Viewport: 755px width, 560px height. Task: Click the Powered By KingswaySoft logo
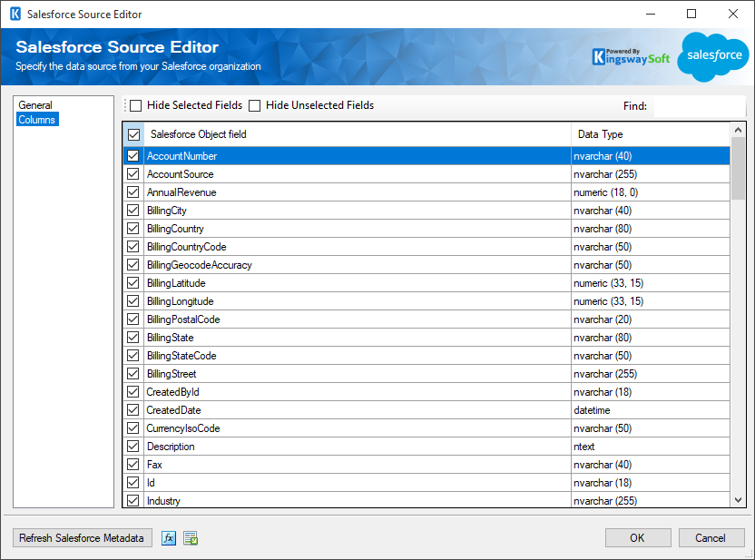click(631, 56)
